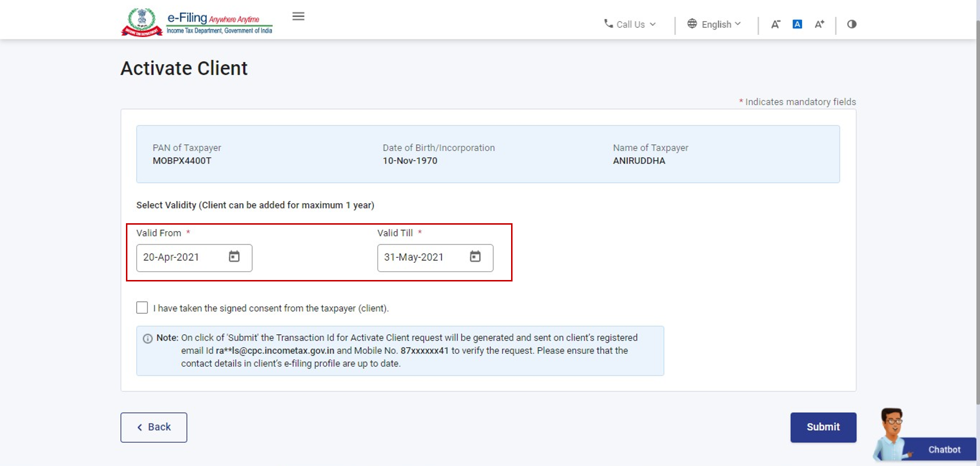This screenshot has height=466, width=980.
Task: Open the hamburger navigation menu
Action: pos(298,17)
